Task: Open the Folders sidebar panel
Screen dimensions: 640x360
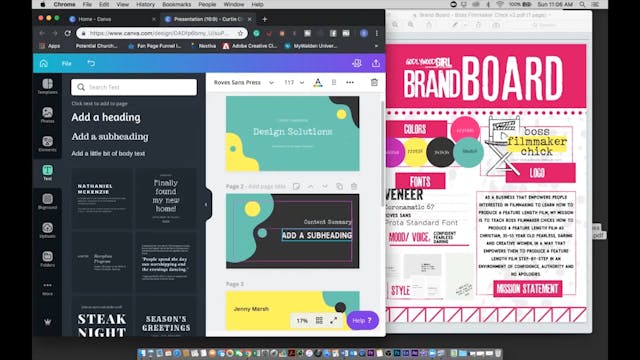Action: pyautogui.click(x=47, y=259)
